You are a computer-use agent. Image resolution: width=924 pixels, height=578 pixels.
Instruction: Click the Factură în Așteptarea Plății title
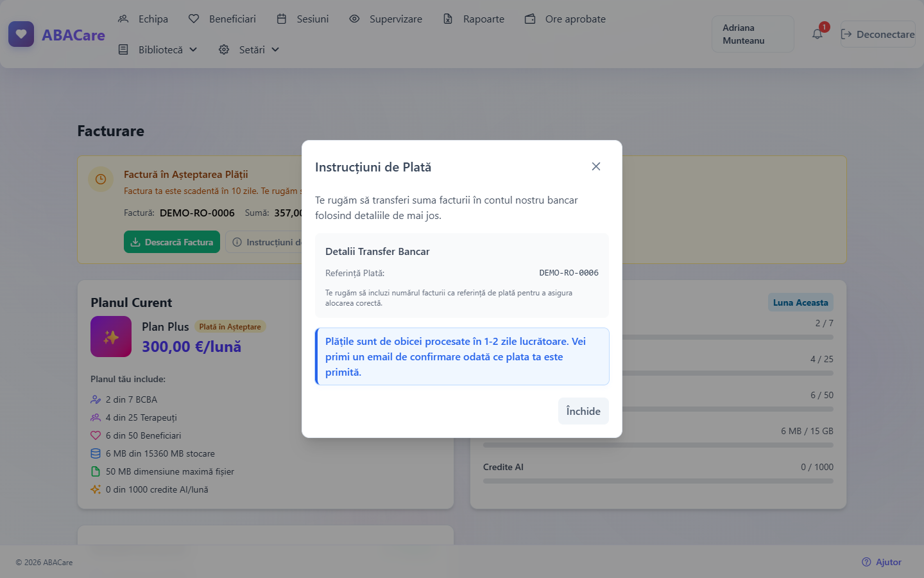186,175
